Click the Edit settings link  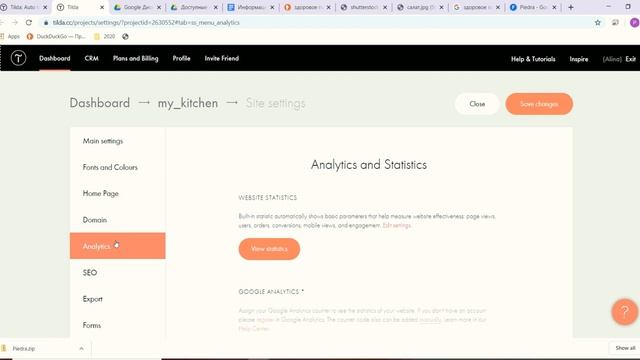[397, 225]
